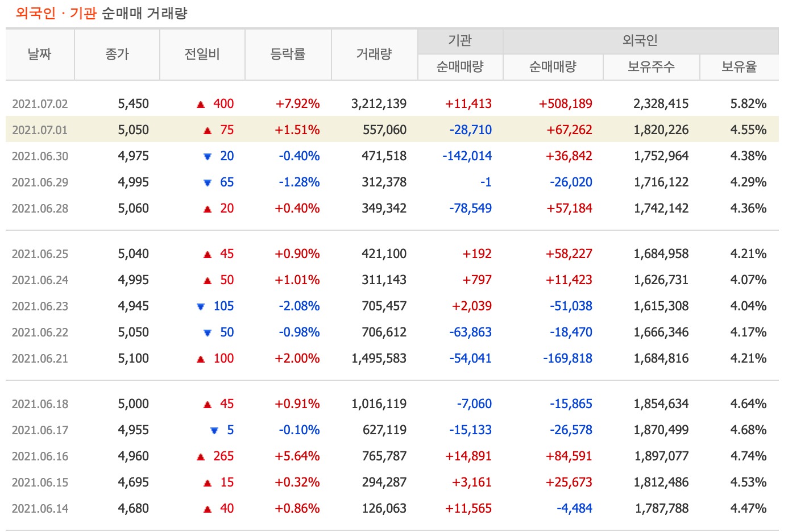Click the volume 126,063
This screenshot has height=532, width=788.
tap(384, 509)
